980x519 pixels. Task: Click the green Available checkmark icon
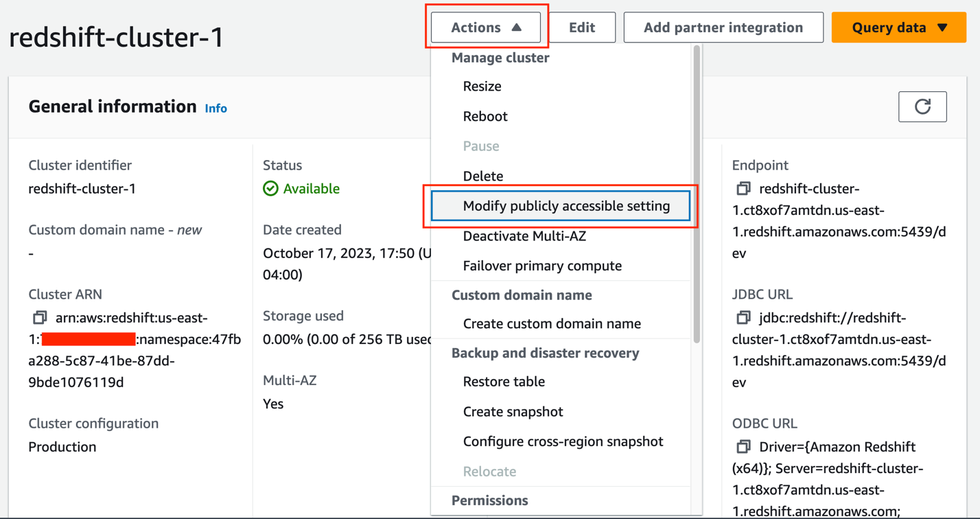coord(271,188)
